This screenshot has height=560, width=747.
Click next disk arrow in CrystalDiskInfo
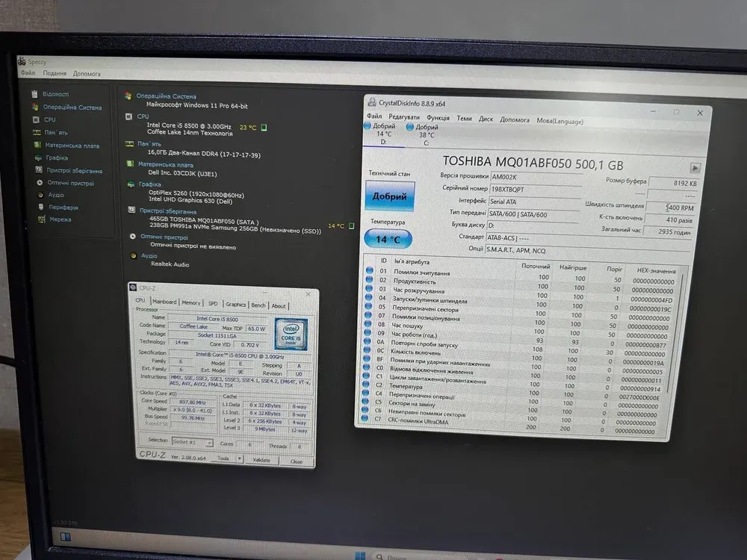point(695,168)
